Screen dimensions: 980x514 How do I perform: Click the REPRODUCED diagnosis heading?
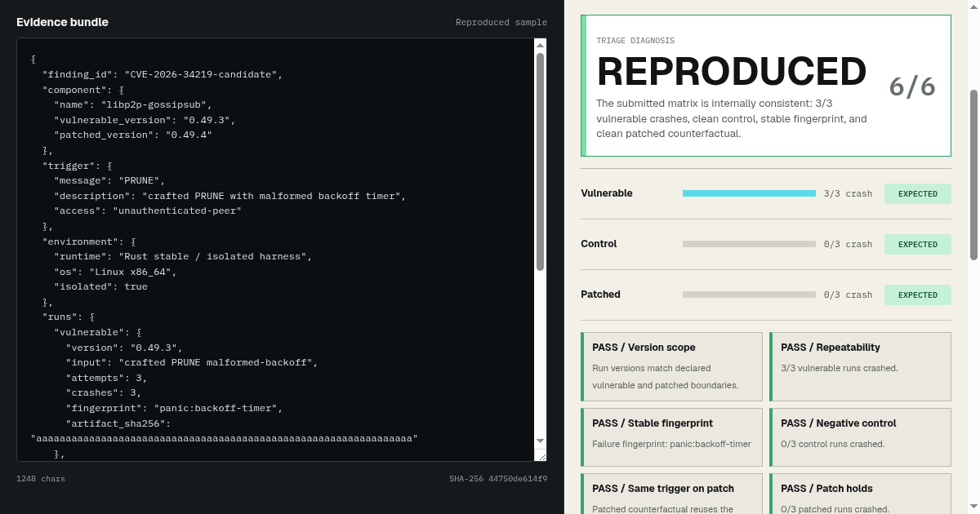(x=732, y=72)
